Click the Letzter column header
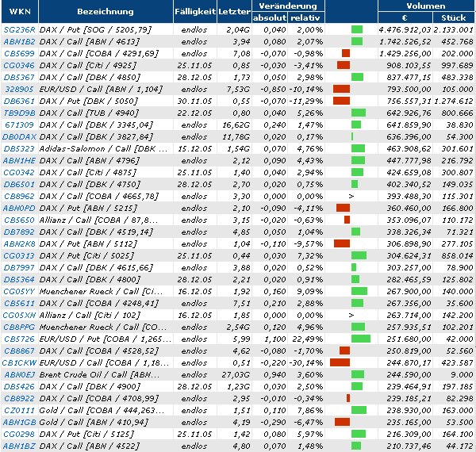 pyautogui.click(x=234, y=12)
